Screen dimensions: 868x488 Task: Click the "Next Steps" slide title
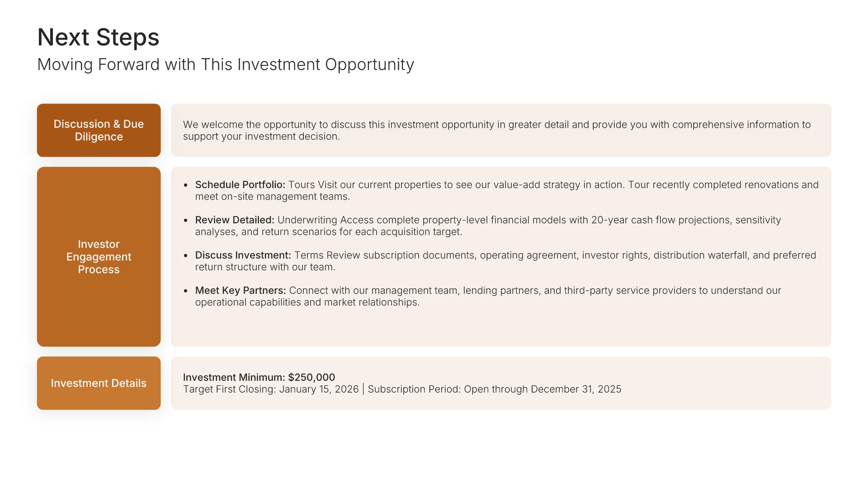(98, 37)
